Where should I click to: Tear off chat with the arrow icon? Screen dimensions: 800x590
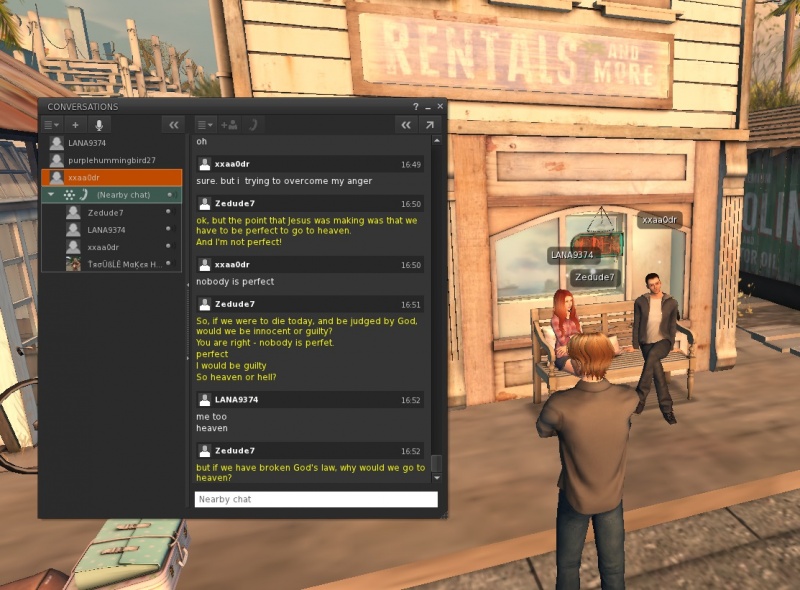[430, 125]
